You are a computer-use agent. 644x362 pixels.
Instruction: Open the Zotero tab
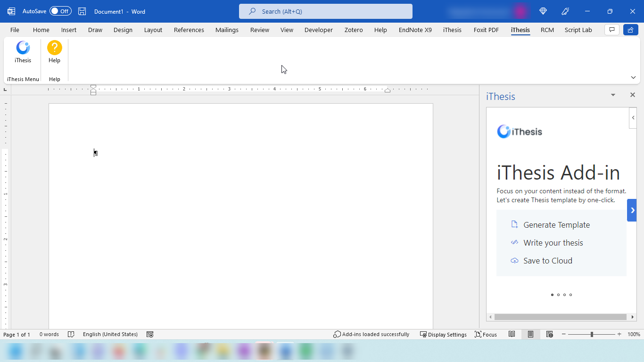(354, 30)
